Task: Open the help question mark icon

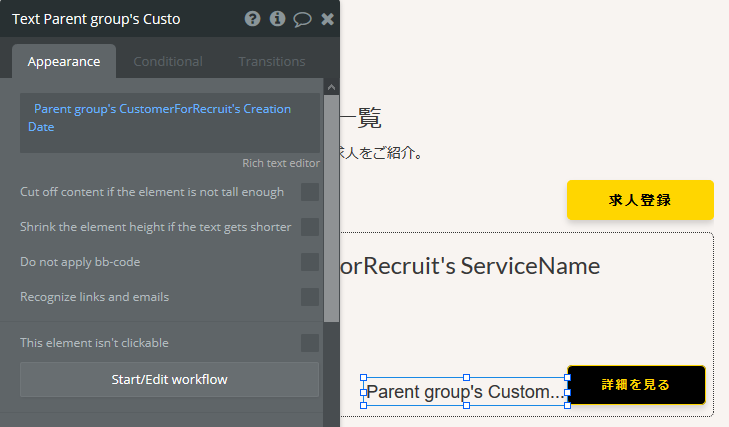Action: coord(252,19)
